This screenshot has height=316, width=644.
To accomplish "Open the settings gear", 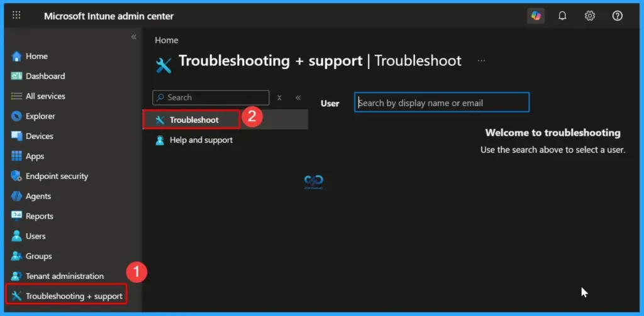I will click(590, 16).
